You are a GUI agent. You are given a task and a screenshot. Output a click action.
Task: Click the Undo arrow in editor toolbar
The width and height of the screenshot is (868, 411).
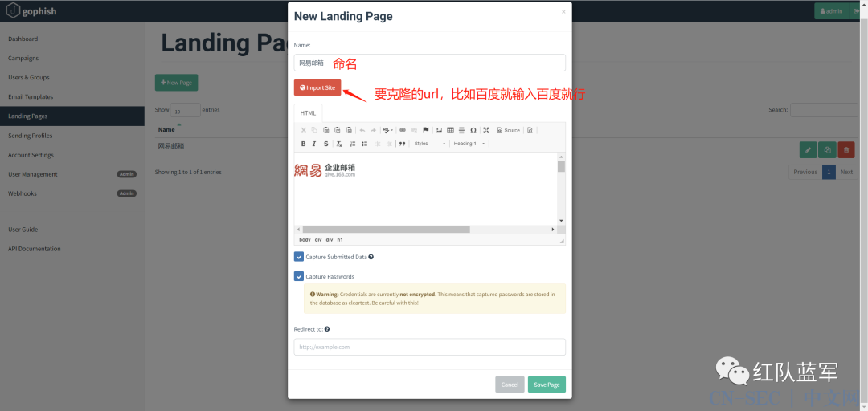coord(362,130)
